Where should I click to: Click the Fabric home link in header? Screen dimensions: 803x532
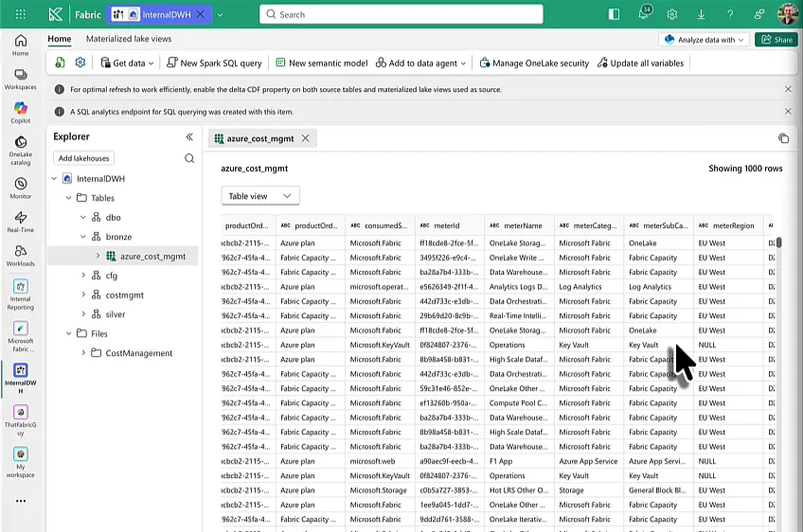tap(87, 15)
